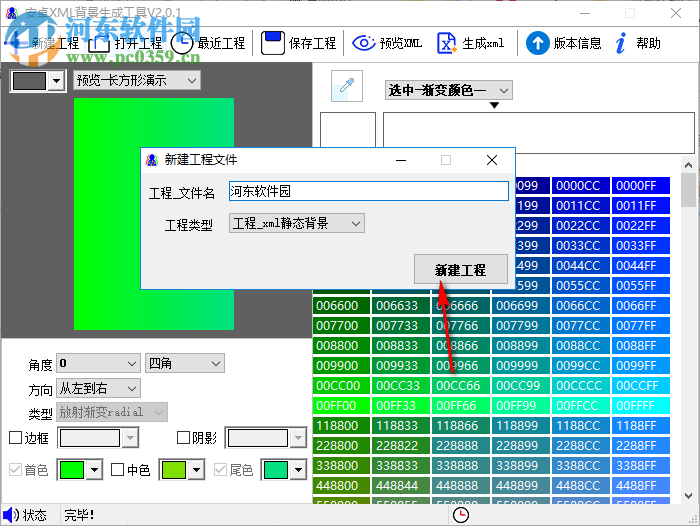This screenshot has width=700, height=526.
Task: Select color swatch 0000CC
Action: point(580,186)
